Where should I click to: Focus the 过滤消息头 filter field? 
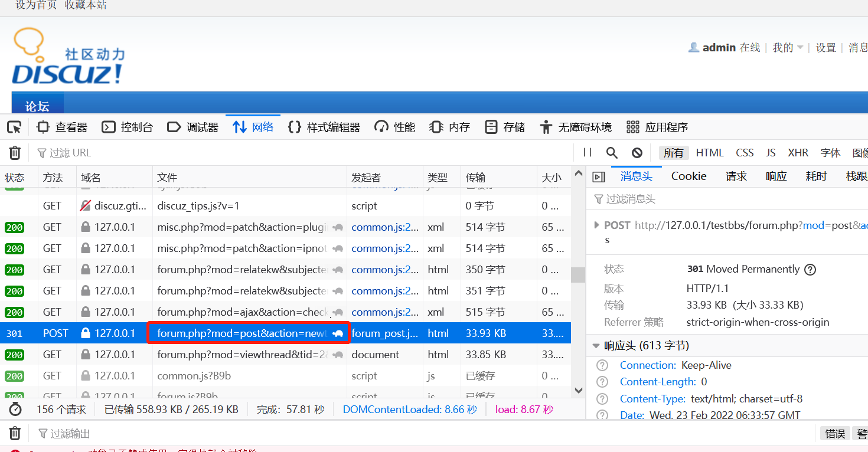point(727,199)
